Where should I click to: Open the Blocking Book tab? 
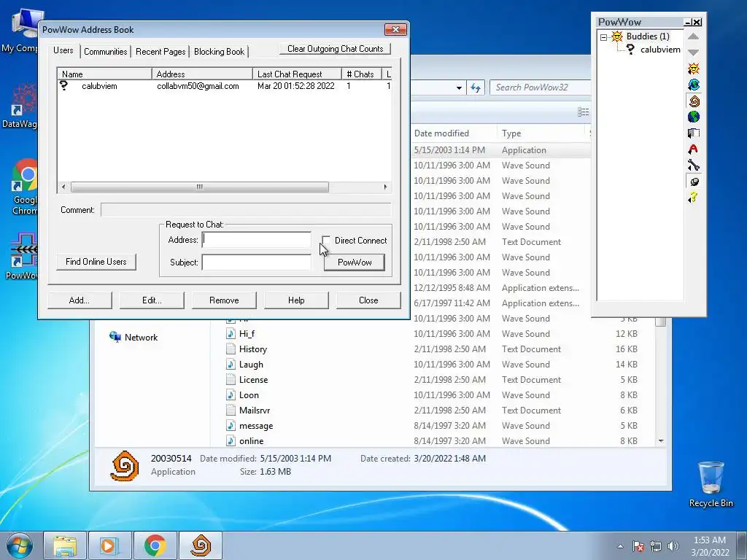pyautogui.click(x=219, y=52)
